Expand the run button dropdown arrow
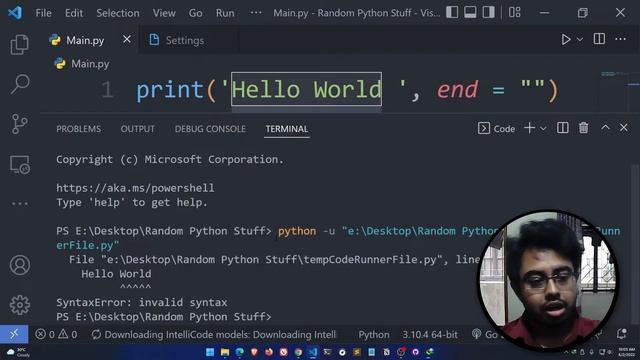The height and width of the screenshot is (360, 640). tap(580, 39)
